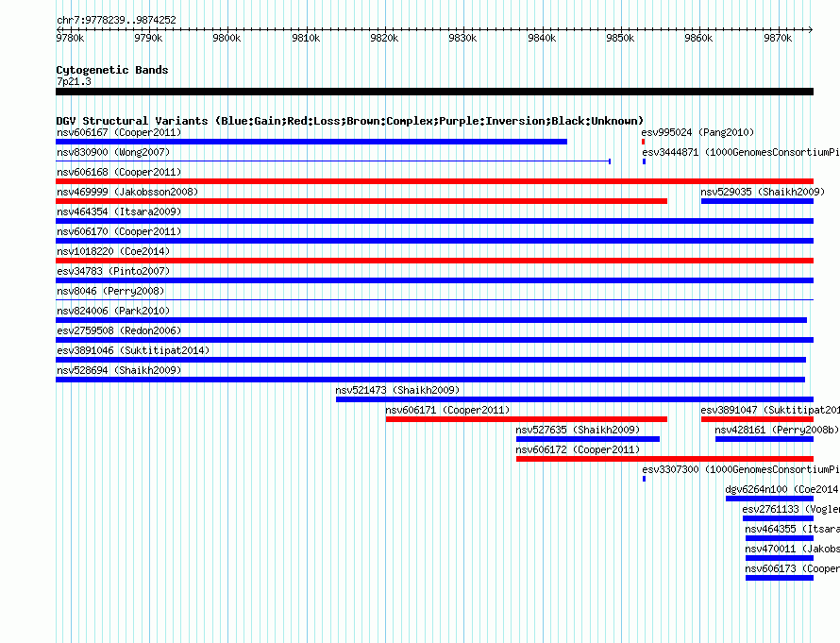
Task: Click the nsv469999 (Jakobsson2008) label
Action: pos(127,192)
